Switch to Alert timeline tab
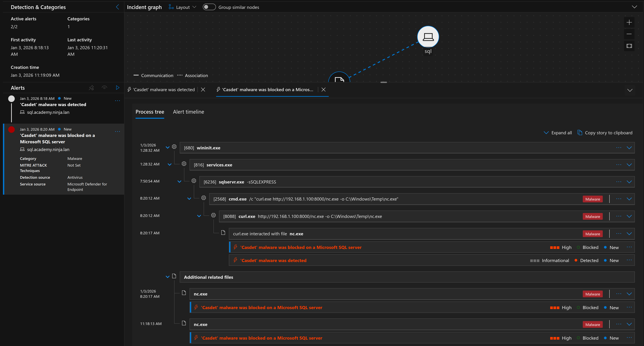 point(188,112)
